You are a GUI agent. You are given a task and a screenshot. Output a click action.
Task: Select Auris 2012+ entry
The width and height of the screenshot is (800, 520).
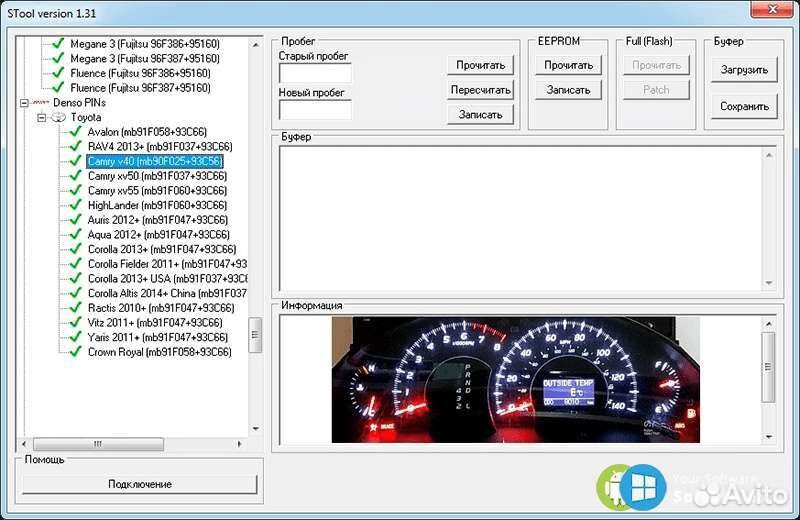click(158, 220)
